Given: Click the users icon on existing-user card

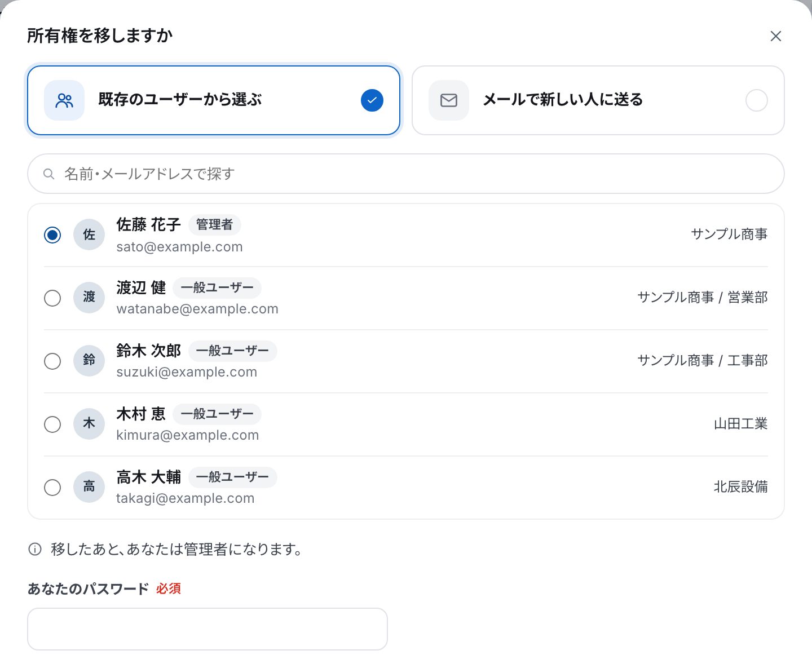Looking at the screenshot, I should (x=64, y=100).
